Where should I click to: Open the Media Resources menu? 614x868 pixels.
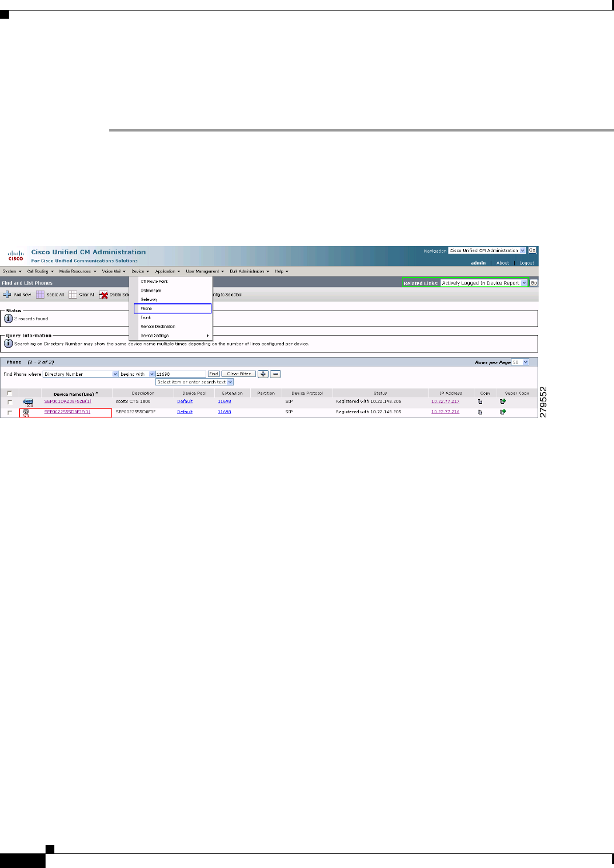coord(77,271)
